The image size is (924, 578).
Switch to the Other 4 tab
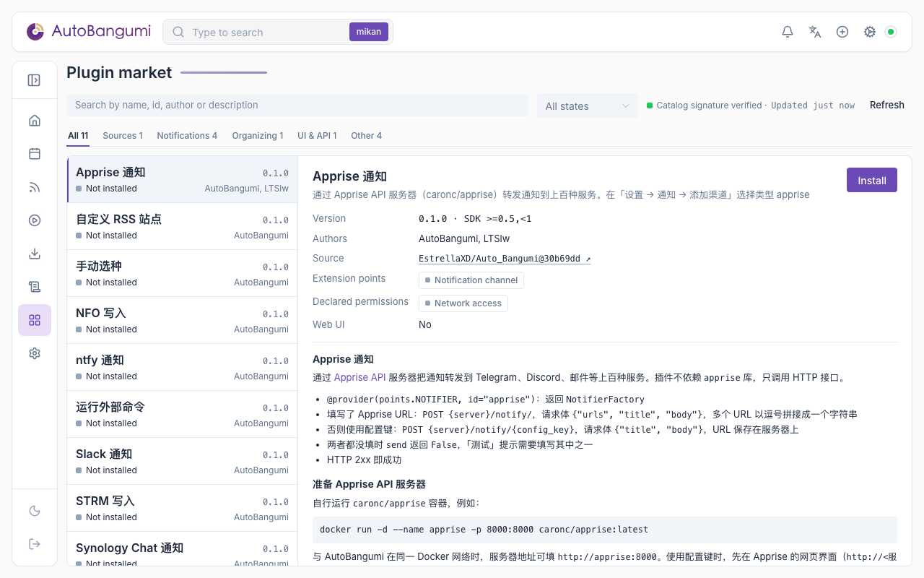point(367,136)
